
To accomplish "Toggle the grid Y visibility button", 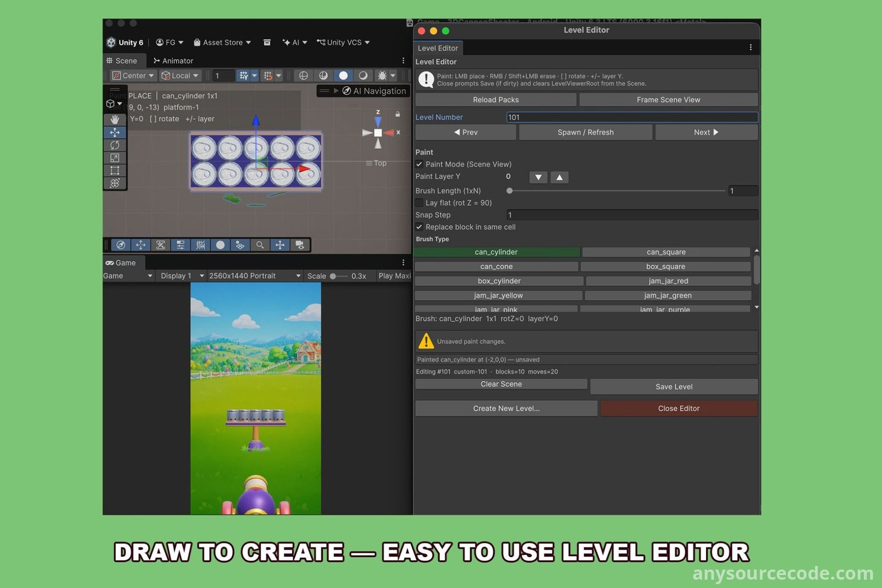I will point(243,75).
